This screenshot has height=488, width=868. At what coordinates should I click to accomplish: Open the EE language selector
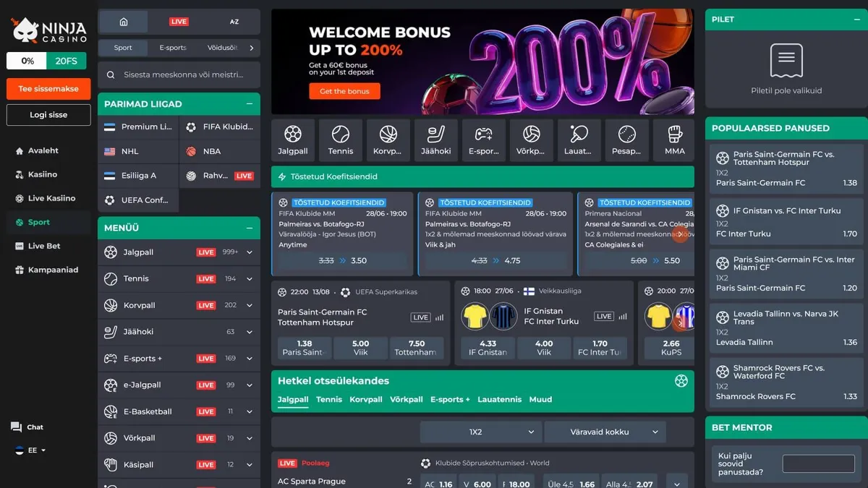pos(30,450)
